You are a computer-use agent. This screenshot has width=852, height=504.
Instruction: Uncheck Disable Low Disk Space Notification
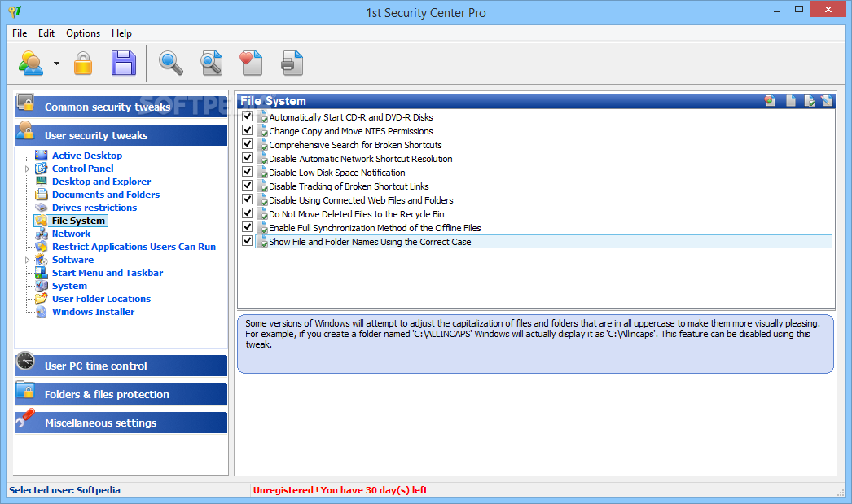(248, 172)
